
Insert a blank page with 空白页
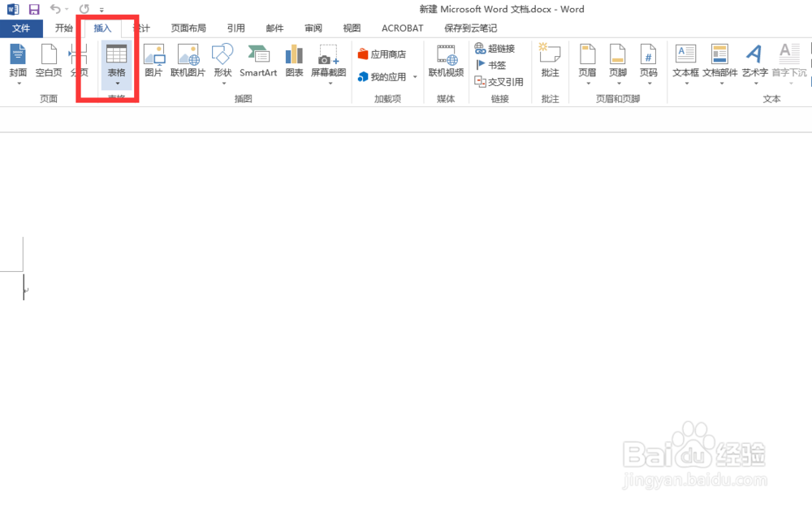(x=48, y=61)
